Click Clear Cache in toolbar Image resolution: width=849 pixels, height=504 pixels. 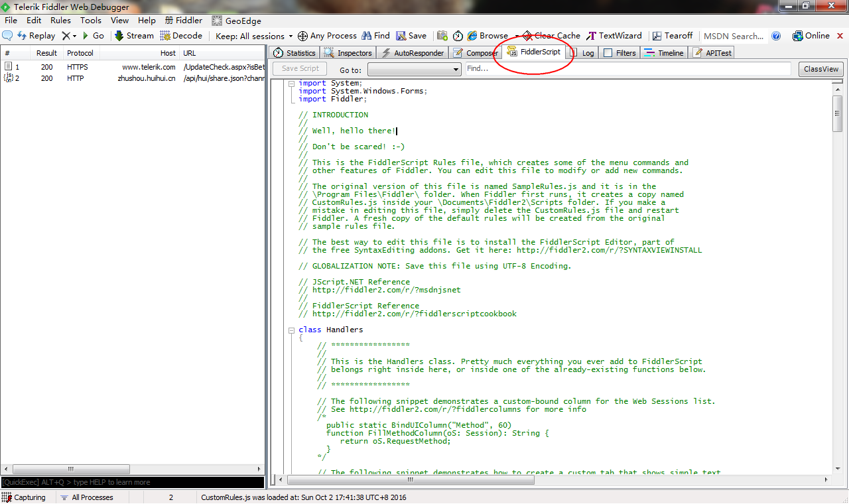[x=551, y=36]
